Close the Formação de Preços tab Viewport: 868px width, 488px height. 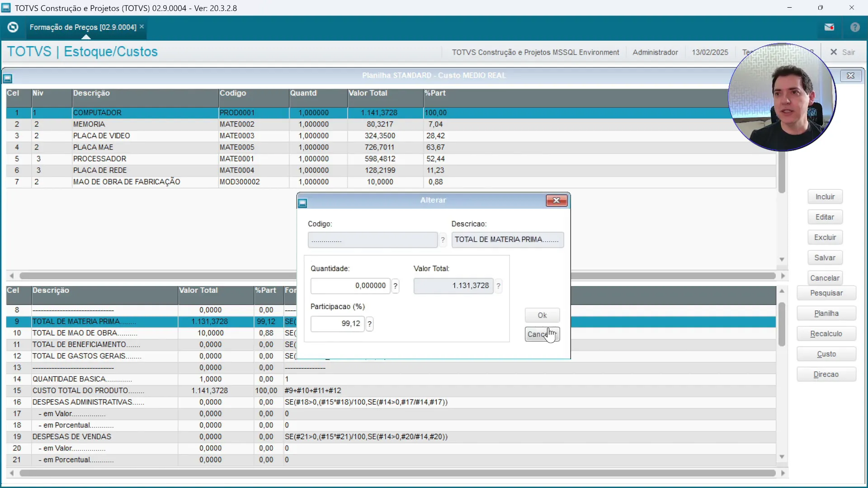pyautogui.click(x=142, y=27)
